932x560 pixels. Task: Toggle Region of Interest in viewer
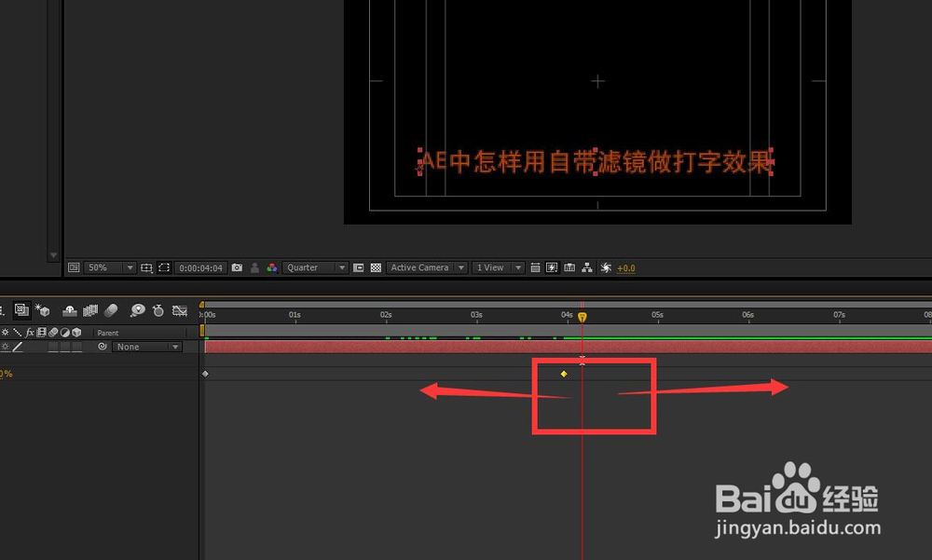pos(358,267)
